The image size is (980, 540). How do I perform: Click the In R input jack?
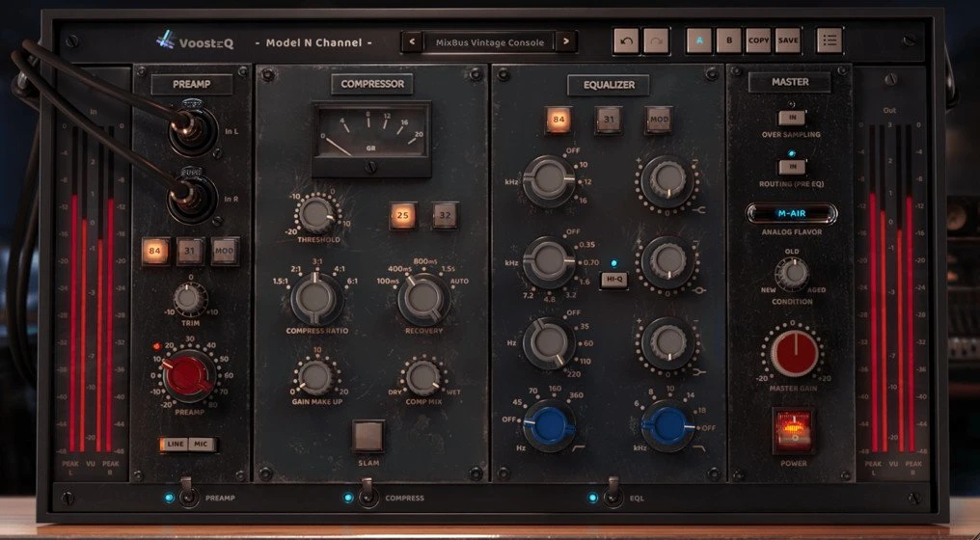pyautogui.click(x=193, y=198)
